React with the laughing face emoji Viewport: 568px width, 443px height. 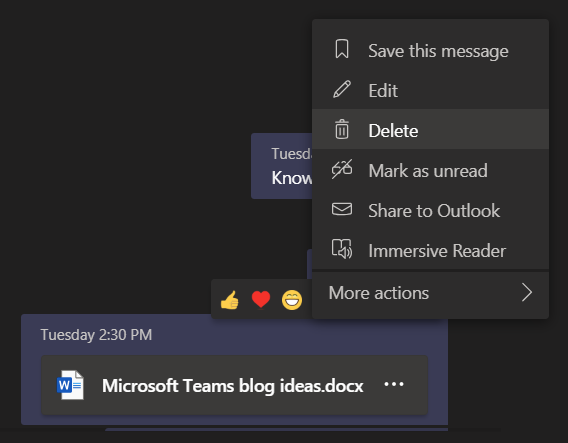(x=292, y=300)
